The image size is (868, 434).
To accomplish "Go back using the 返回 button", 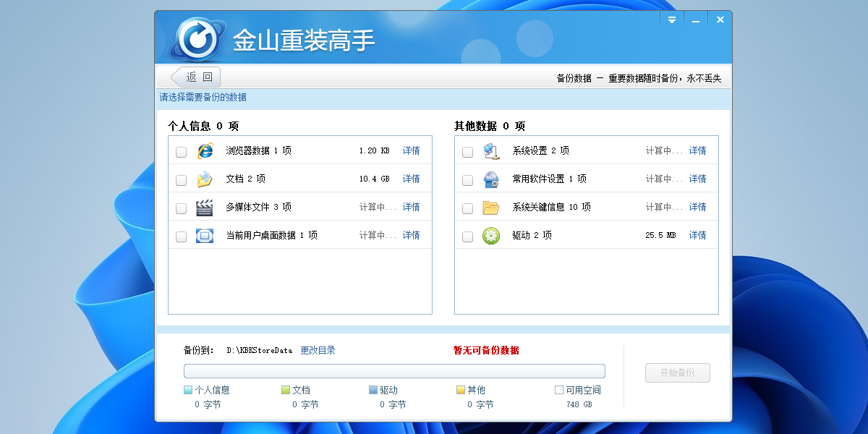I will 196,77.
